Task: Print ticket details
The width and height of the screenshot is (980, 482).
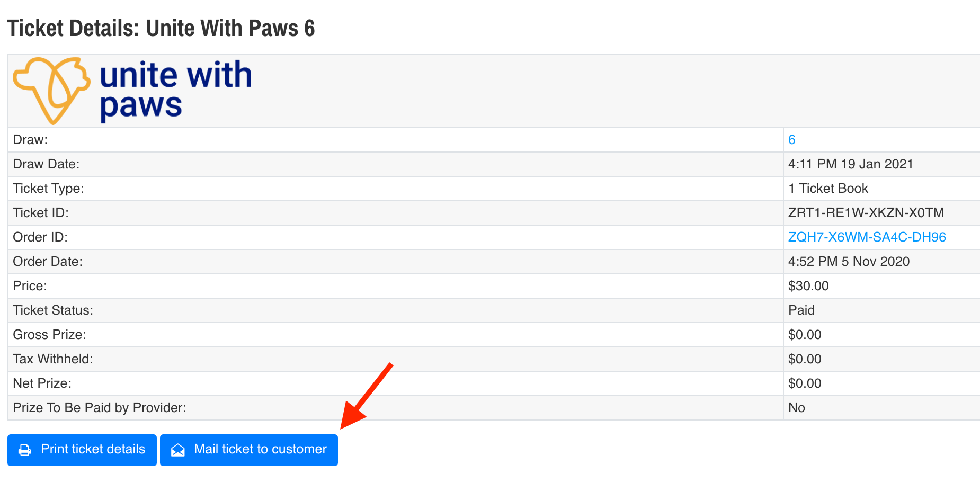Action: (x=82, y=450)
